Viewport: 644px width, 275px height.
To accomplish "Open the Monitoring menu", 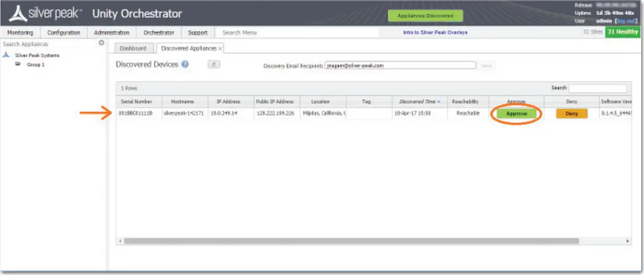I will [x=20, y=33].
